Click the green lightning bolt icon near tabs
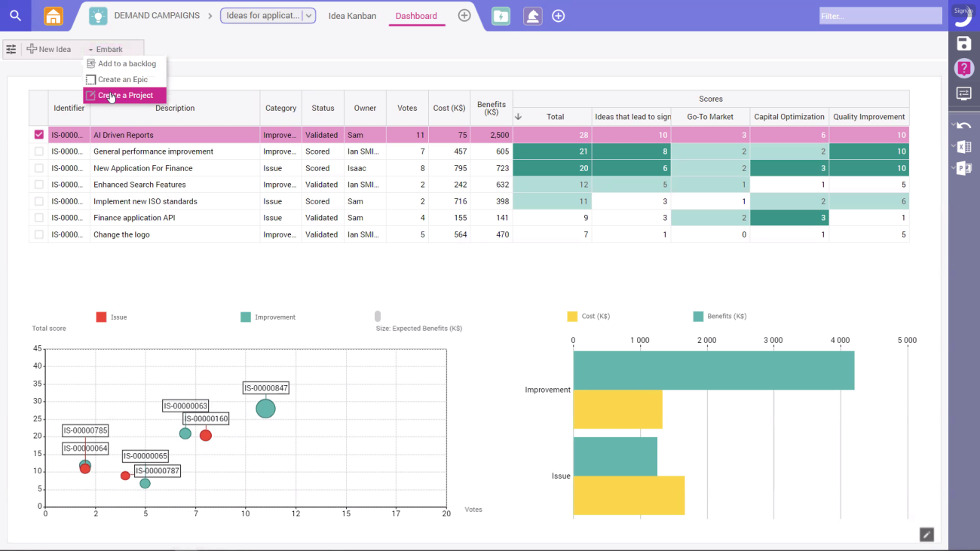Image resolution: width=980 pixels, height=551 pixels. coord(501,15)
